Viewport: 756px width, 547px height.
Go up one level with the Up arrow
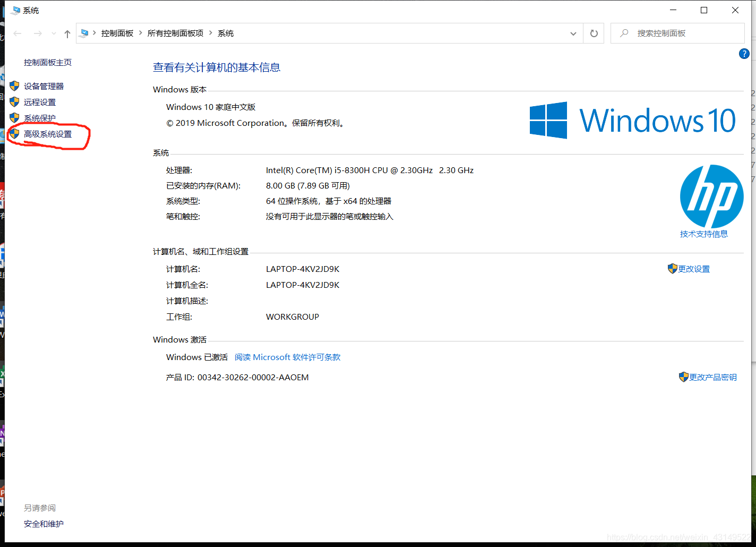coord(67,33)
